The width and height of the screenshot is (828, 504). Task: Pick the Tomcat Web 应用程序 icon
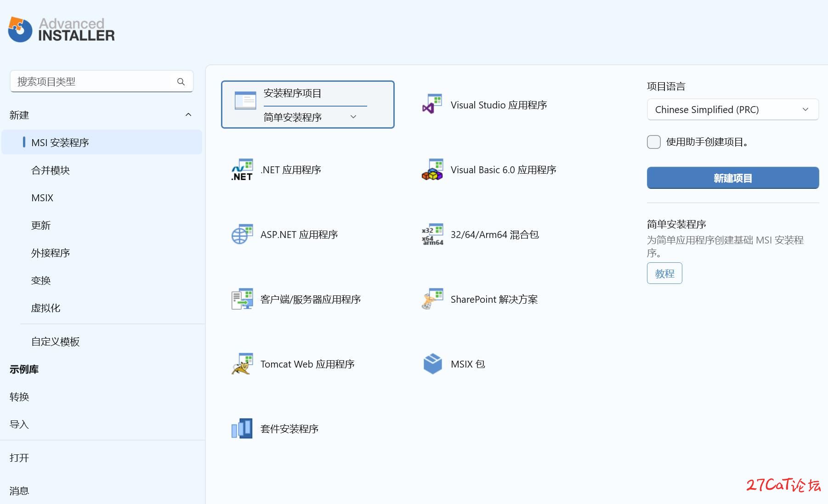coord(242,364)
